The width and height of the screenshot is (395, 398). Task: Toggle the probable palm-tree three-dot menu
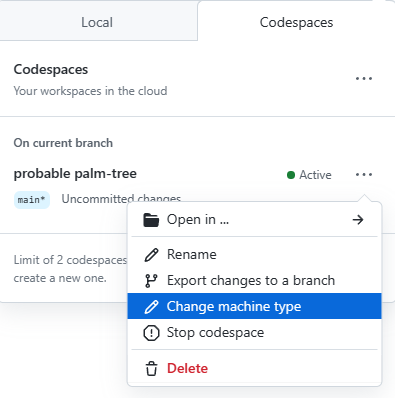364,175
